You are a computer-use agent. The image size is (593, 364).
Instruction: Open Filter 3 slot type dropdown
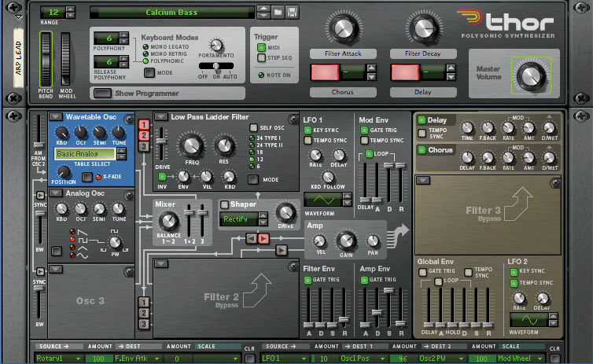pyautogui.click(x=423, y=181)
